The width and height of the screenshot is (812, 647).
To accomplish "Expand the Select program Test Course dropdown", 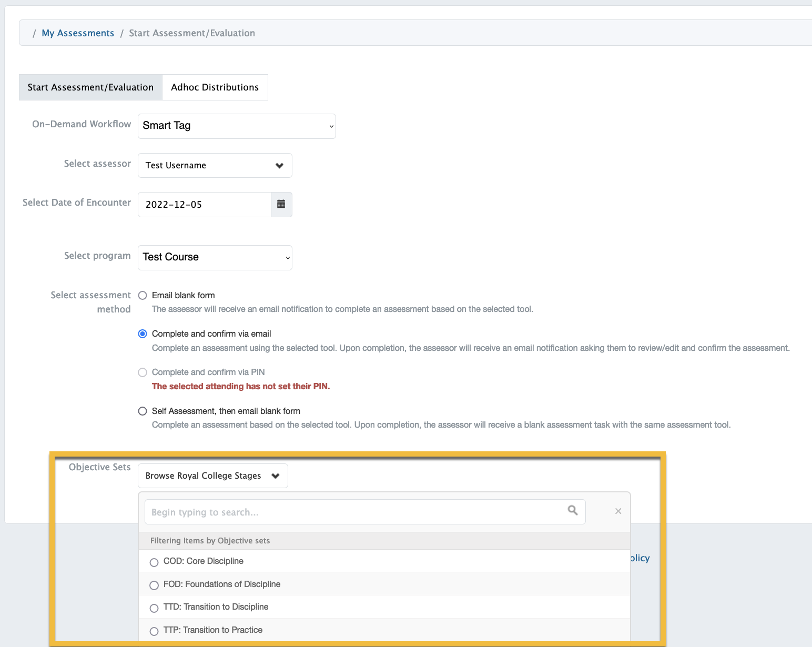I will (215, 258).
